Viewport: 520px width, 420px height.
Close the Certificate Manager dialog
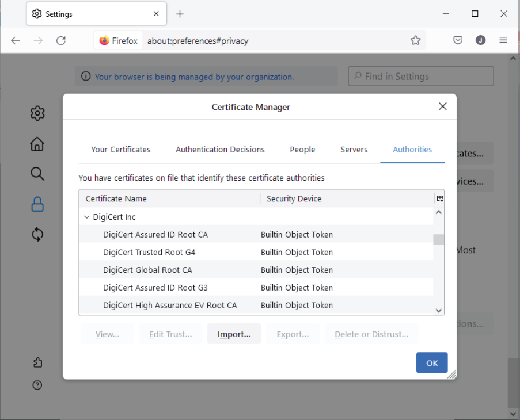tap(442, 106)
